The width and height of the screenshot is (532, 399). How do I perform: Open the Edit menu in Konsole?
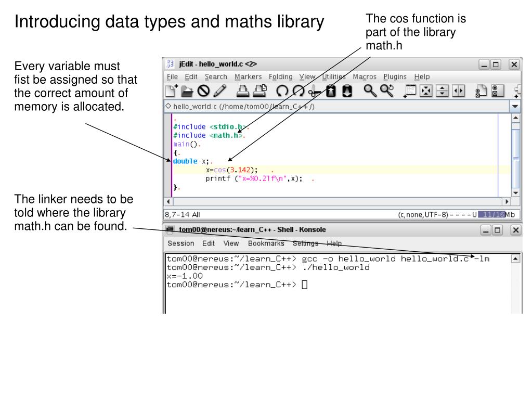coord(209,243)
